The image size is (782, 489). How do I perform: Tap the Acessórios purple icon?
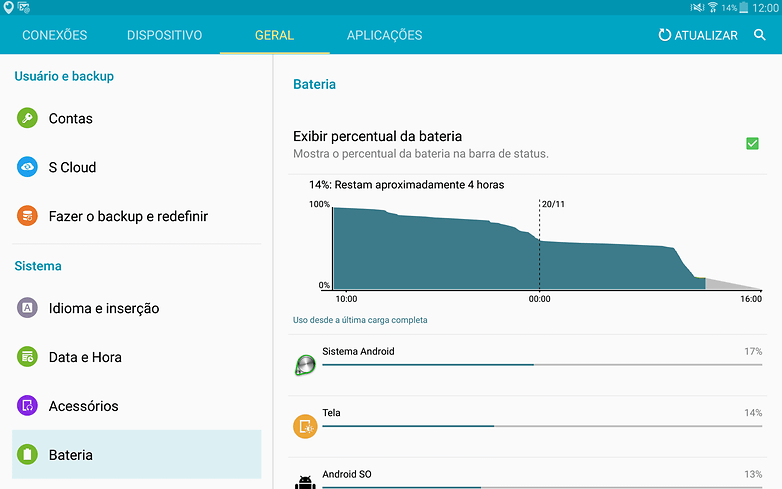(27, 406)
